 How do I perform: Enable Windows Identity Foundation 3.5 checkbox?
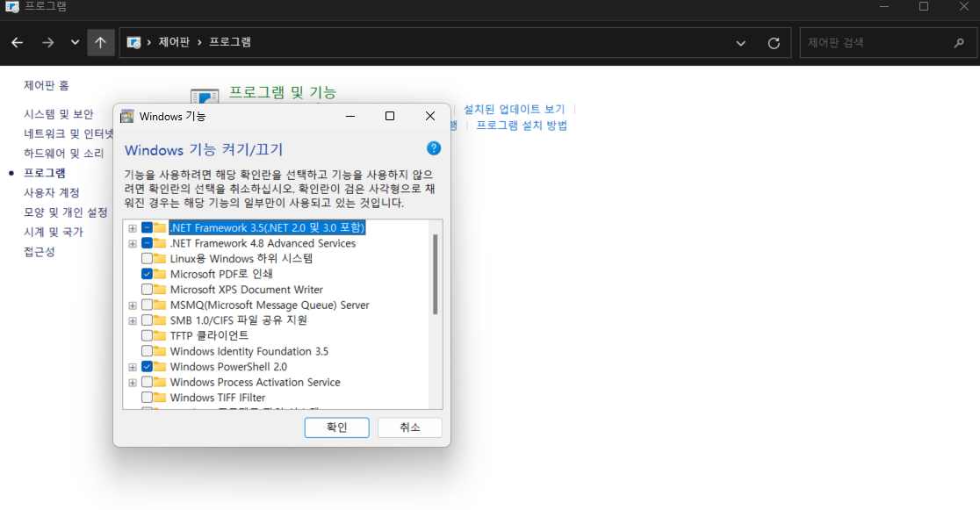[x=147, y=351]
